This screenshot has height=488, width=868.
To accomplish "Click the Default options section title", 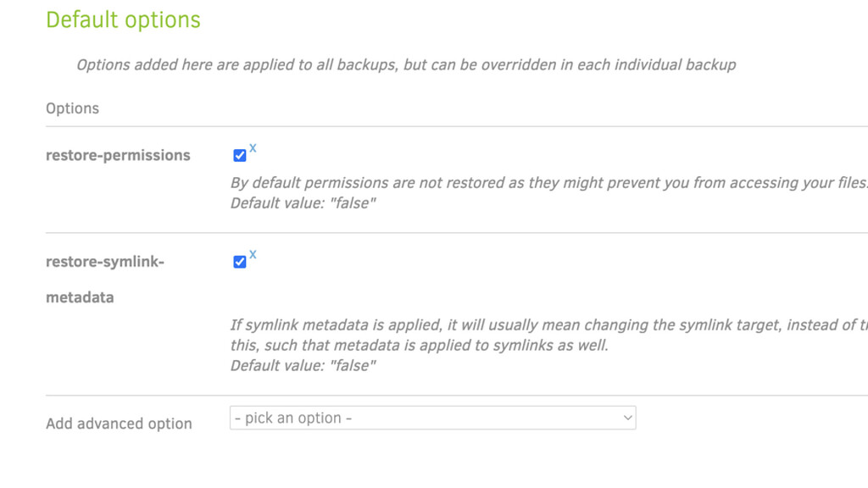I will (123, 19).
